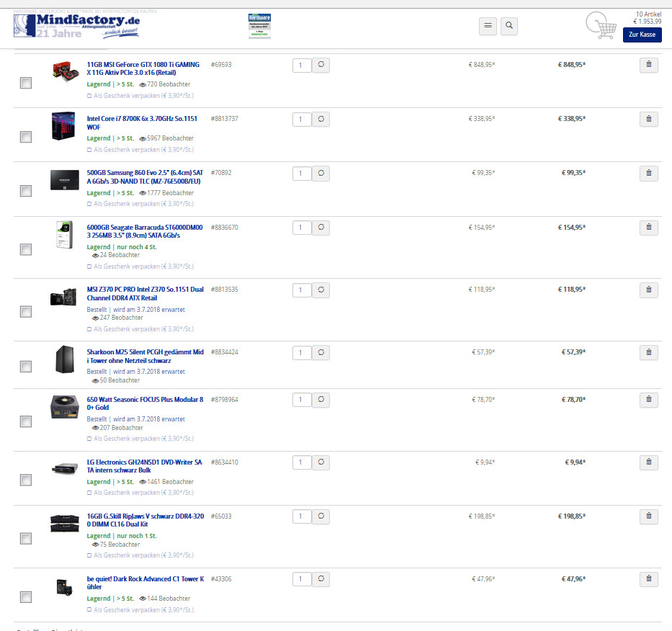Open the search magnifier icon
The image size is (672, 631).
[509, 26]
